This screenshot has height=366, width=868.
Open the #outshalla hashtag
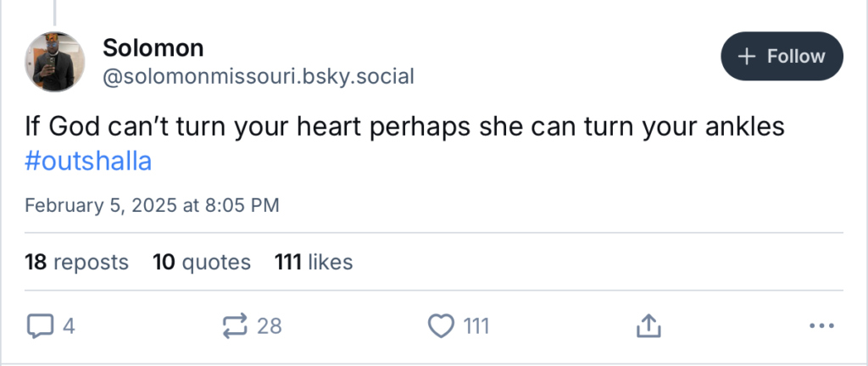[88, 162]
